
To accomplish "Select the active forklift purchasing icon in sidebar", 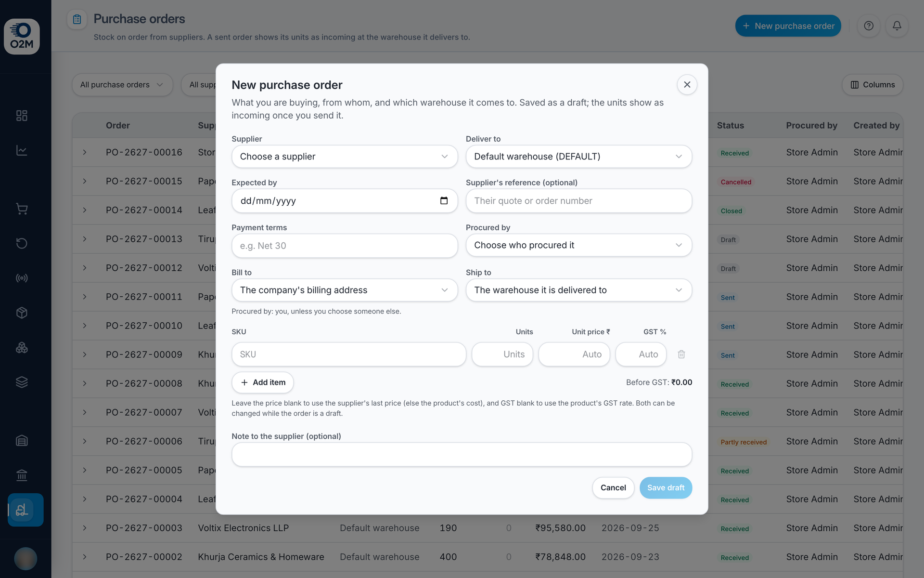I will click(26, 510).
